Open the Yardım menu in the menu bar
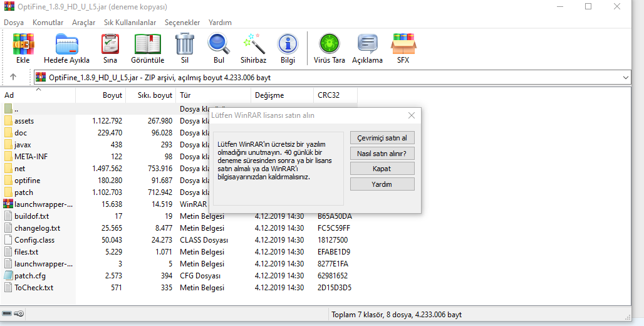This screenshot has height=326, width=644. pos(220,23)
